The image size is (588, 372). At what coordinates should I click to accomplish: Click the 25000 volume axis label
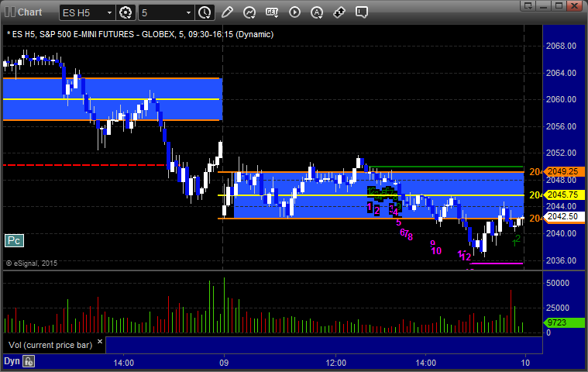click(558, 308)
